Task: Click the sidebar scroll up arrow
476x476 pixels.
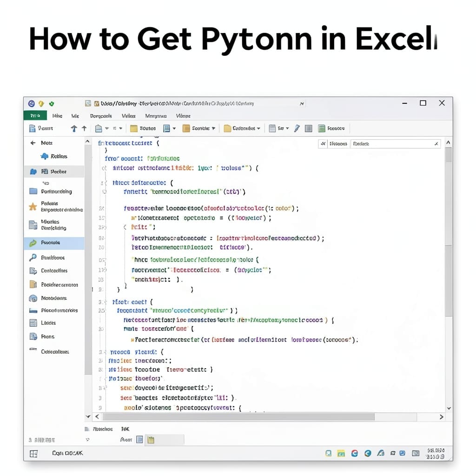Action: tap(87, 141)
